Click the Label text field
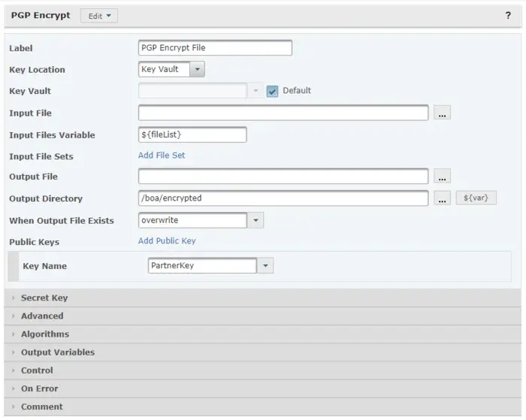 pos(215,47)
